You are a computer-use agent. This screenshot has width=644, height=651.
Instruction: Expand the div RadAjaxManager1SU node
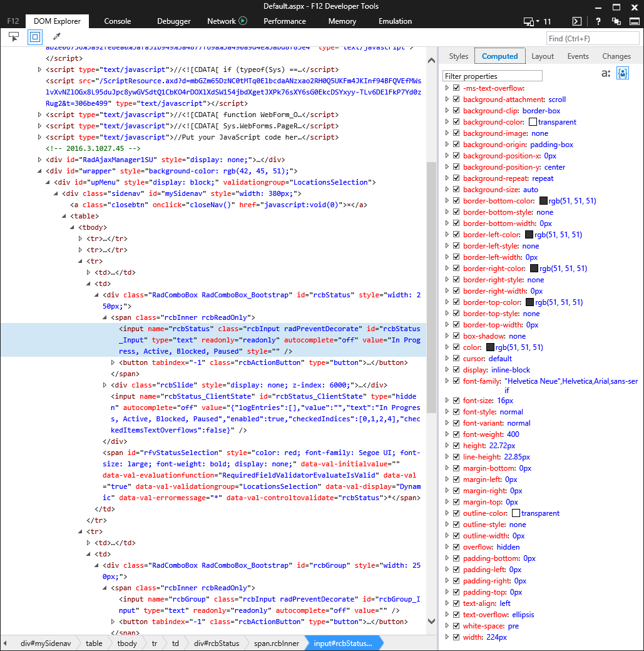pos(41,160)
